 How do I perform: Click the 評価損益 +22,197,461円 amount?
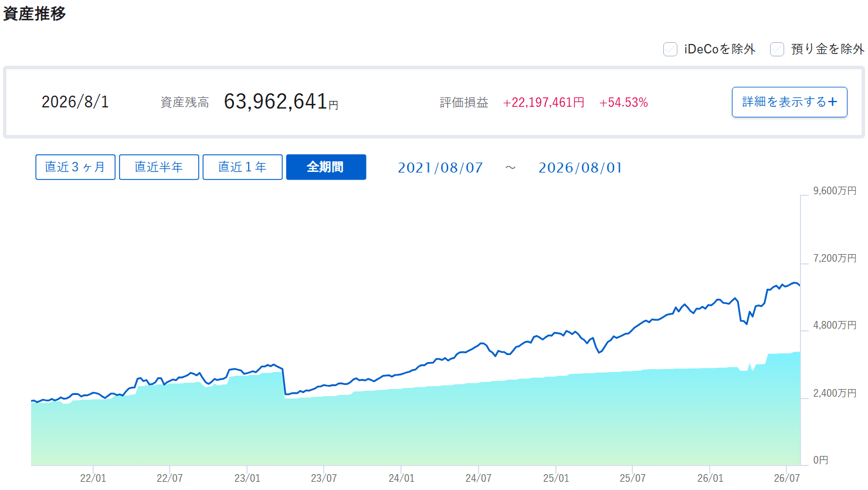click(544, 103)
